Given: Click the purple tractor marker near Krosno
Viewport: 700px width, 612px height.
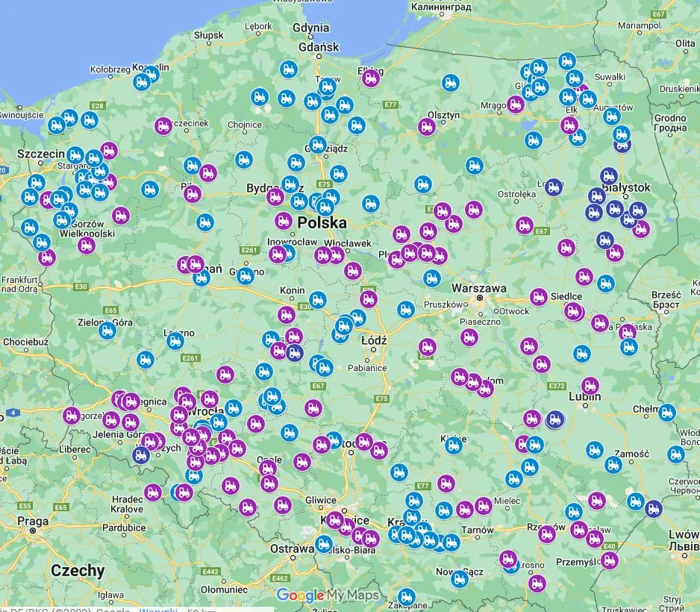Looking at the screenshot, I should pyautogui.click(x=508, y=558).
